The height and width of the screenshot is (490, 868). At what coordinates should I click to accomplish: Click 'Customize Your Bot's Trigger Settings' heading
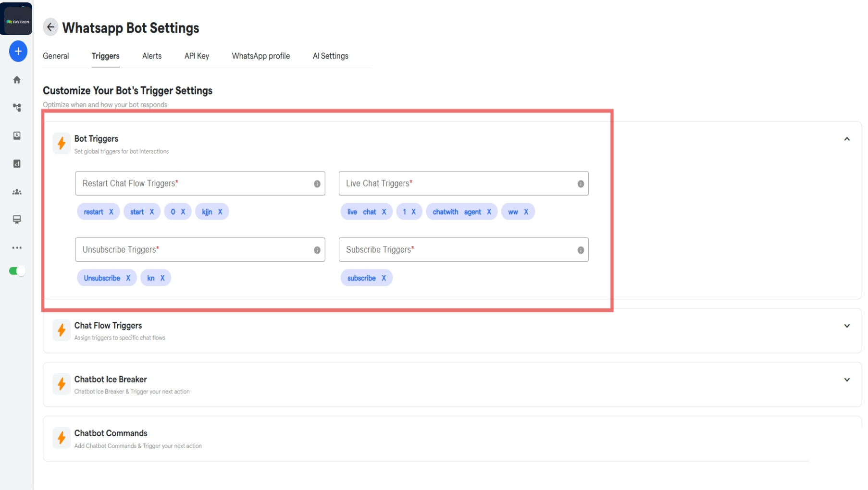point(127,90)
